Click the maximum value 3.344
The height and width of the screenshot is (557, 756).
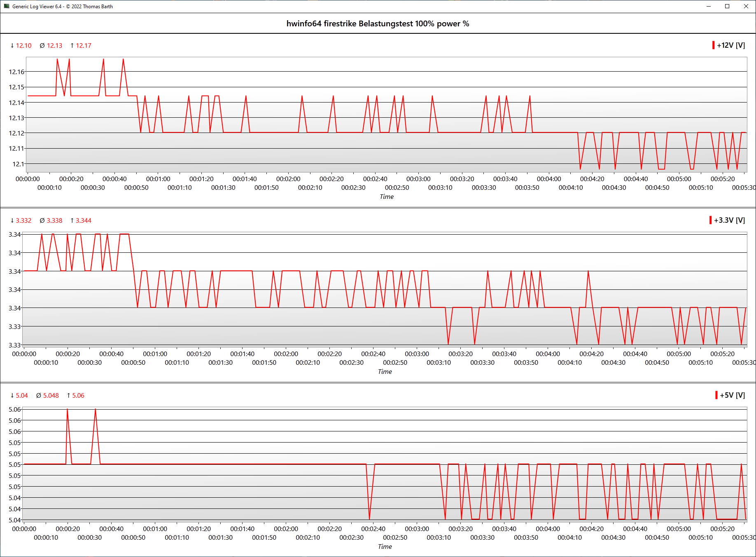tap(84, 221)
